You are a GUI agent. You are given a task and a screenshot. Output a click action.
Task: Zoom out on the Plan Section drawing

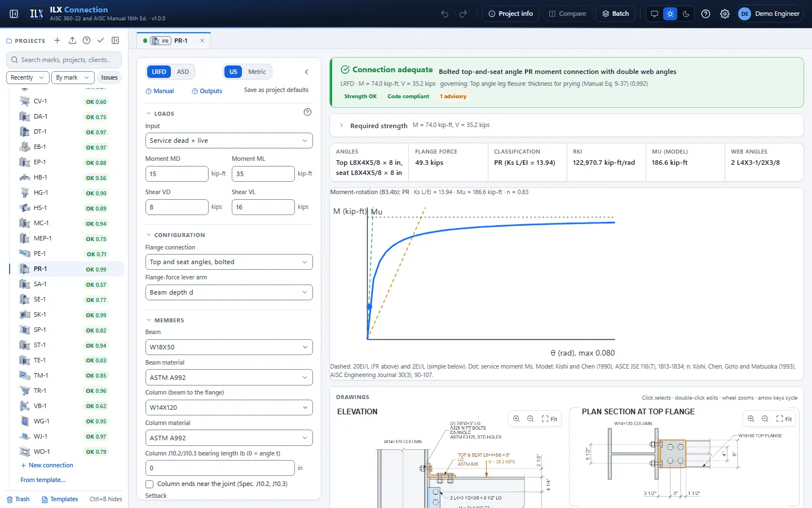coord(765,419)
